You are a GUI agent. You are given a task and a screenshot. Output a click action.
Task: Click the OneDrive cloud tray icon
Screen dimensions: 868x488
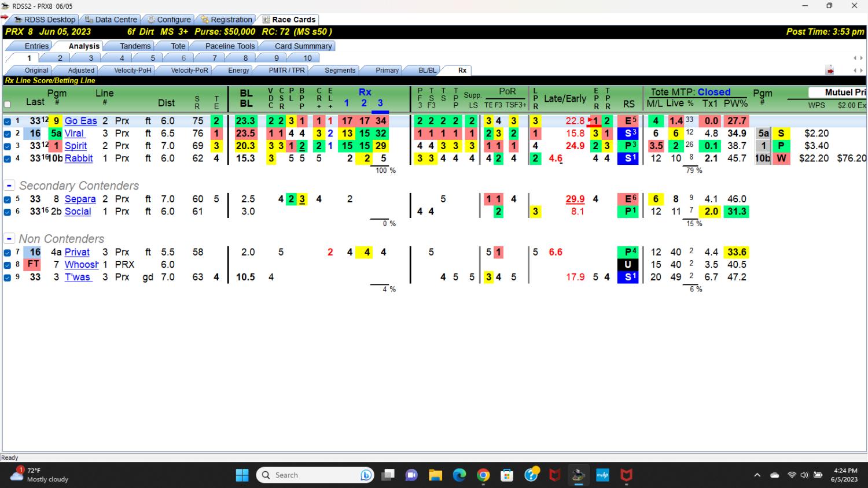[775, 475]
